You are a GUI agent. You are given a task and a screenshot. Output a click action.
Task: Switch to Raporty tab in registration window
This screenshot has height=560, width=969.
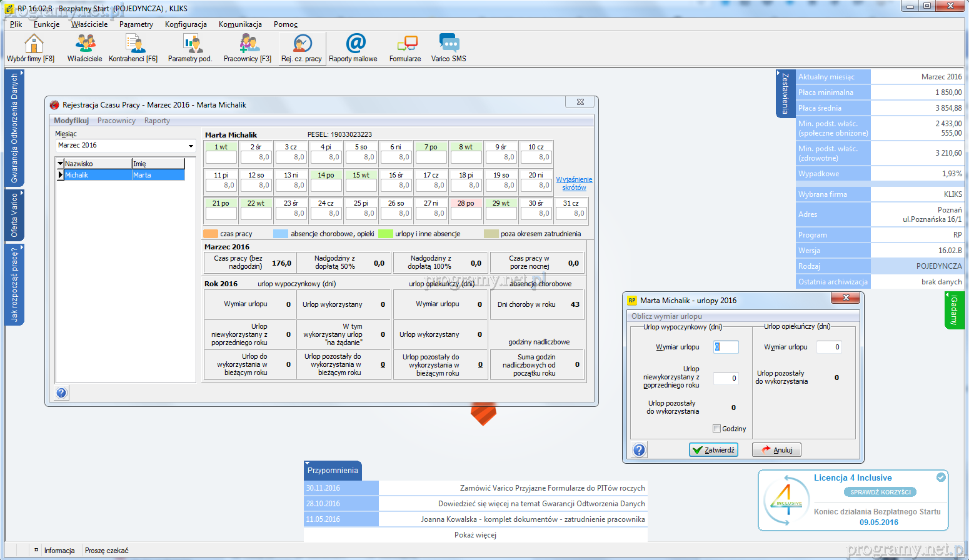[157, 121]
